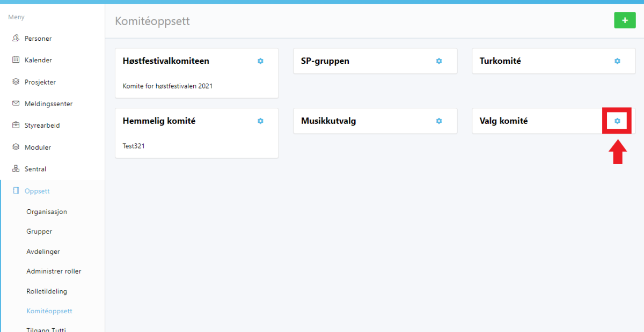
Task: Click the Oppsett sidebar icon
Action: click(x=16, y=191)
